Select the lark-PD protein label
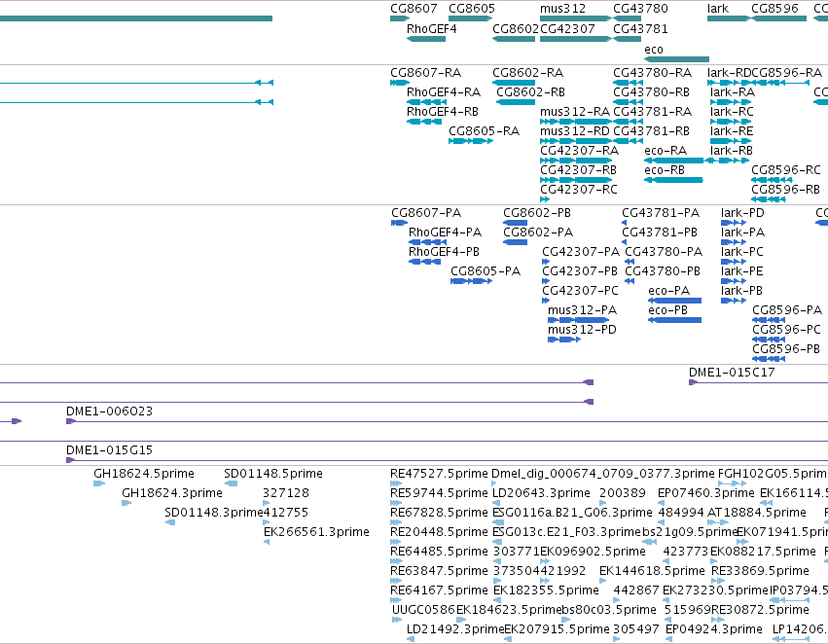This screenshot has height=644, width=828. 742,213
